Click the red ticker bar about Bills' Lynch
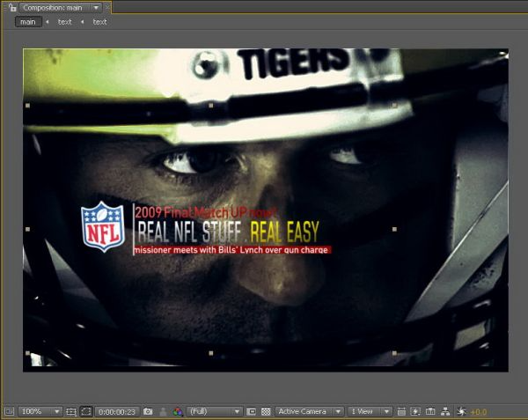Image resolution: width=528 pixels, height=420 pixels. [x=232, y=250]
